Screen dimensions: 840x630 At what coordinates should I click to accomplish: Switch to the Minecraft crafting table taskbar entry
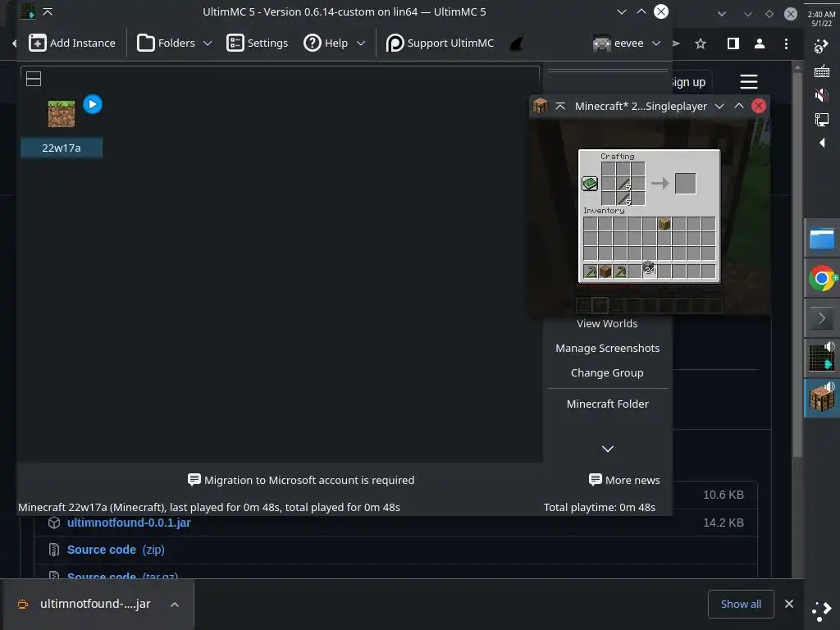pyautogui.click(x=822, y=398)
